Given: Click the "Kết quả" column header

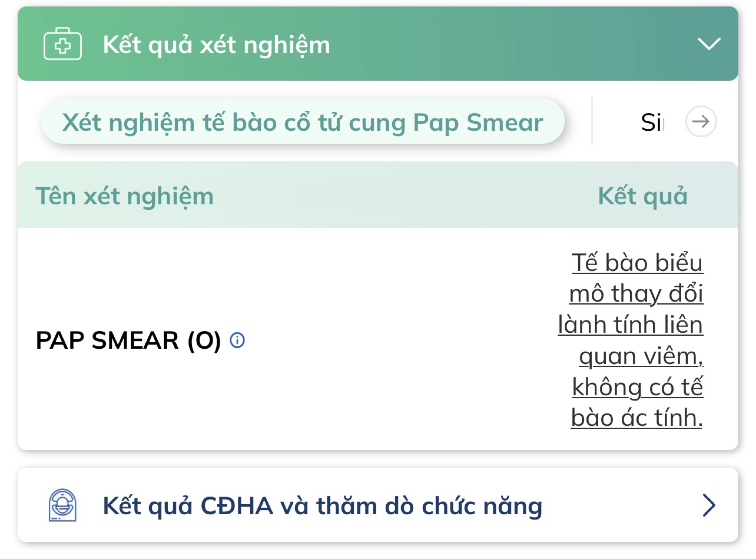Looking at the screenshot, I should pyautogui.click(x=643, y=196).
